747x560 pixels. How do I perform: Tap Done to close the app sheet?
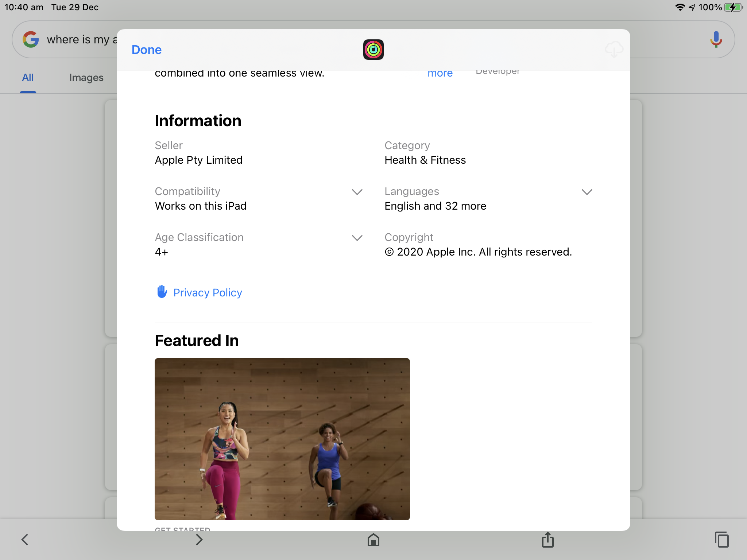pos(146,50)
